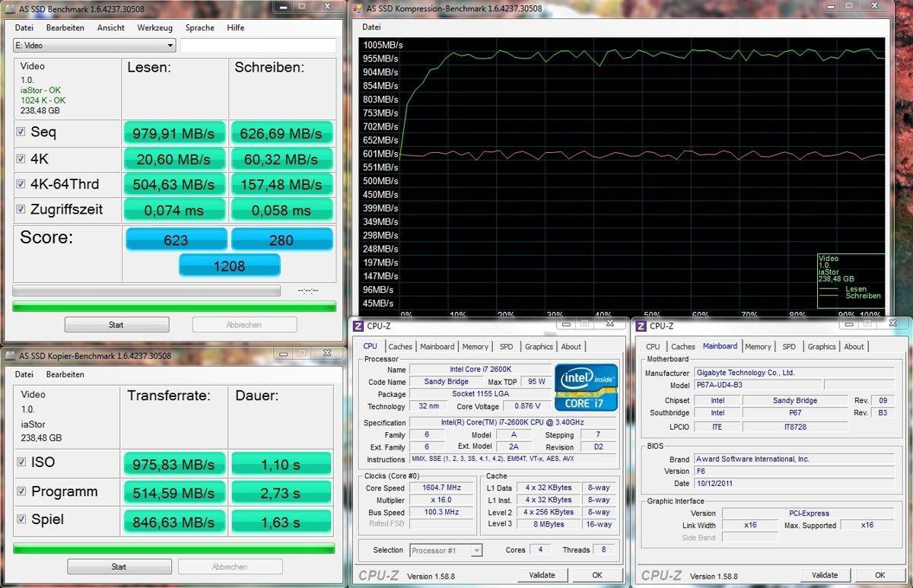This screenshot has height=588, width=913.
Task: Click the CPU-Z icon in the Mainboard window
Action: (641, 326)
